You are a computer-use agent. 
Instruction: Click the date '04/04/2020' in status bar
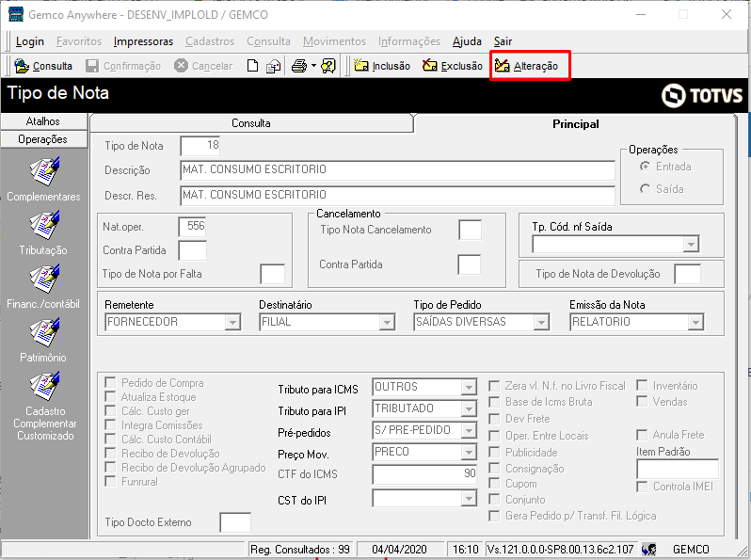coord(399,550)
